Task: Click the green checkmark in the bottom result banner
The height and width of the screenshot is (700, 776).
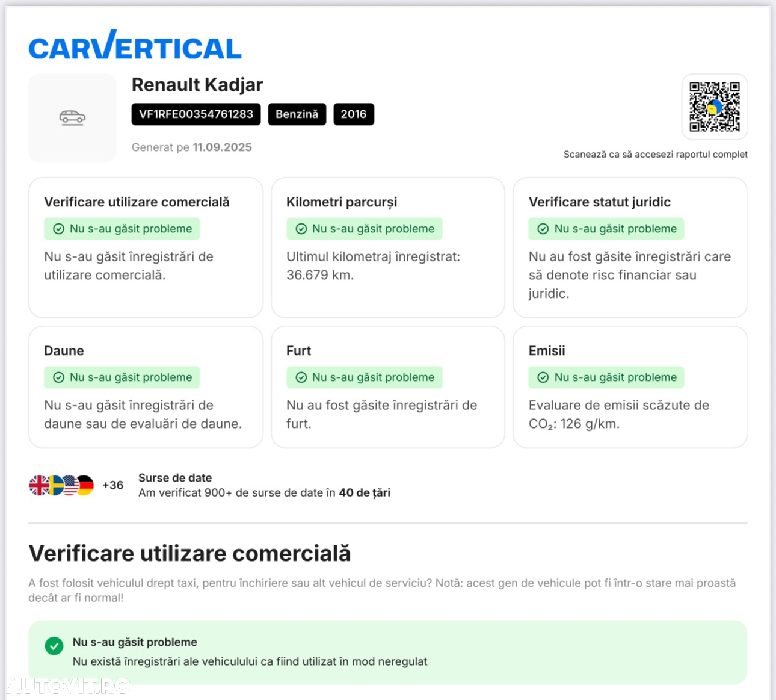Action: point(54,646)
